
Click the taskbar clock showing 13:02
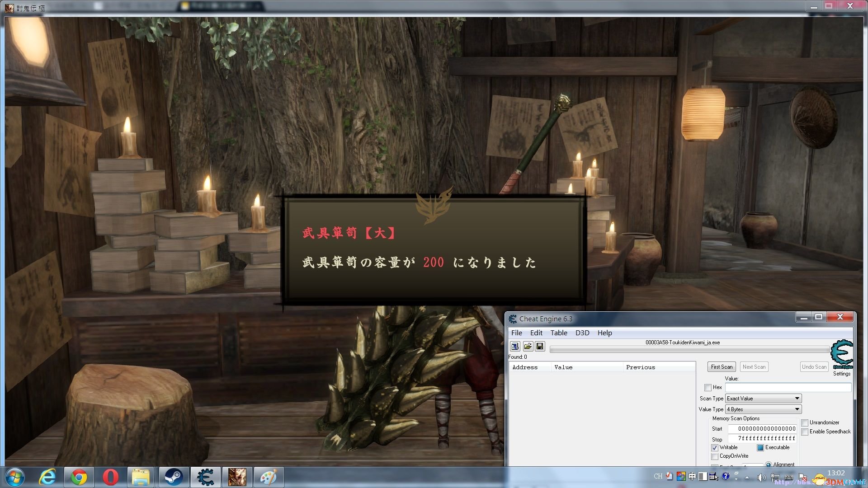pyautogui.click(x=836, y=473)
